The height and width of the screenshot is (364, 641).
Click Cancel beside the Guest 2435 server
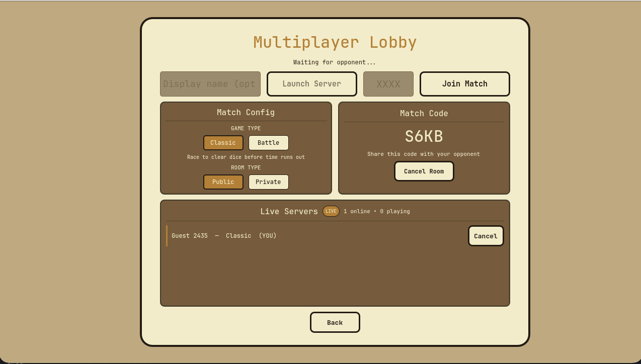486,235
